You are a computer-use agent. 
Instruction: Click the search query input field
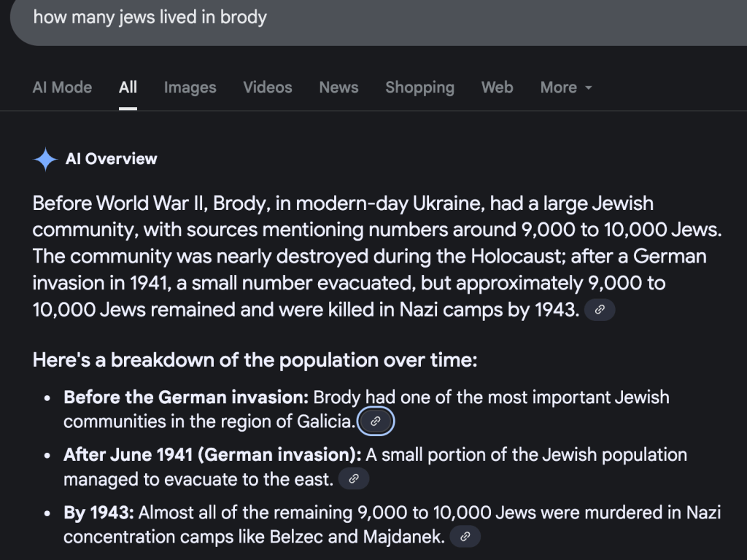[x=365, y=17]
